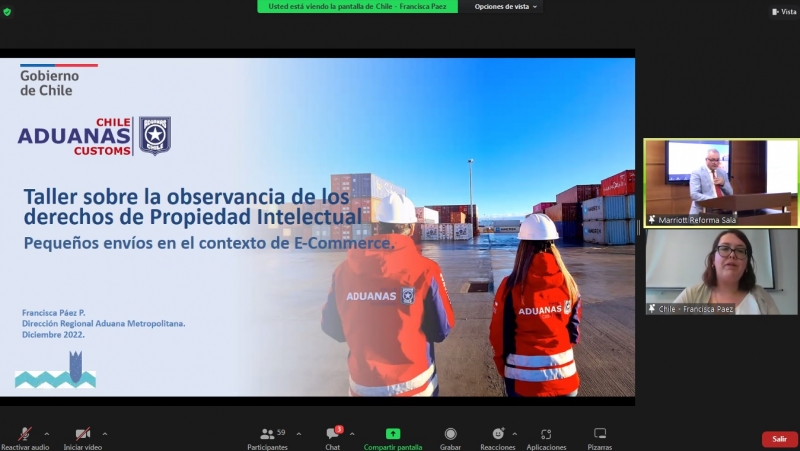Expand the Participantes options arrow
Viewport: 800px width, 451px height.
click(298, 434)
